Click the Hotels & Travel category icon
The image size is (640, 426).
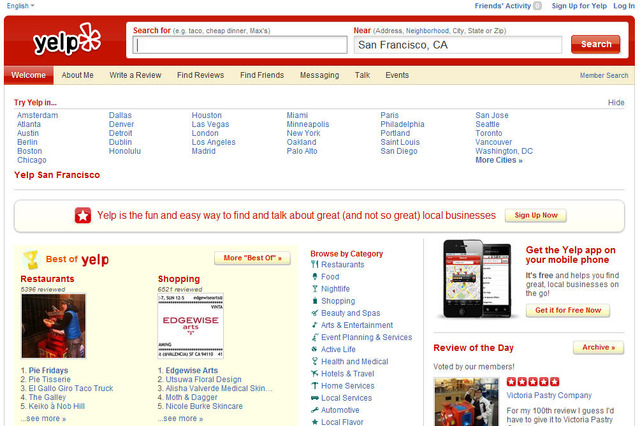[x=315, y=374]
